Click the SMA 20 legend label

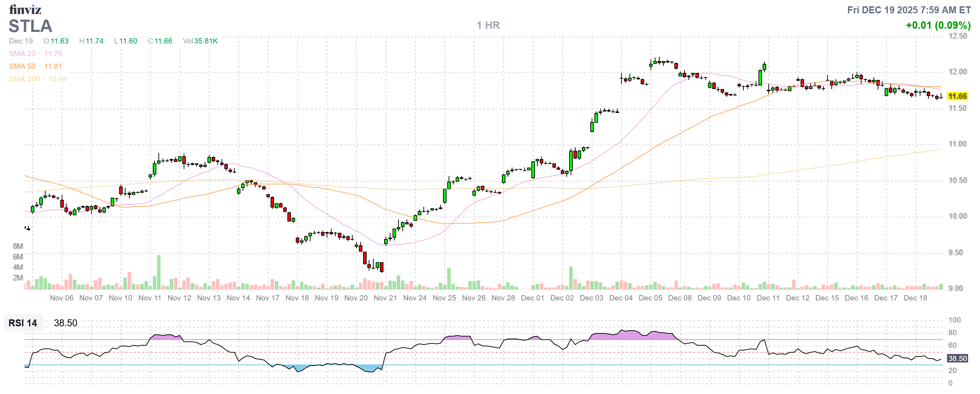(x=22, y=54)
